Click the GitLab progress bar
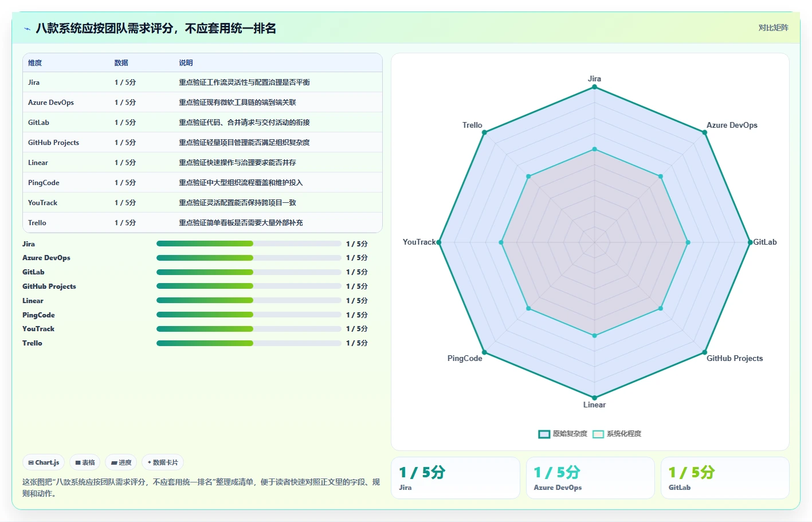 [249, 272]
